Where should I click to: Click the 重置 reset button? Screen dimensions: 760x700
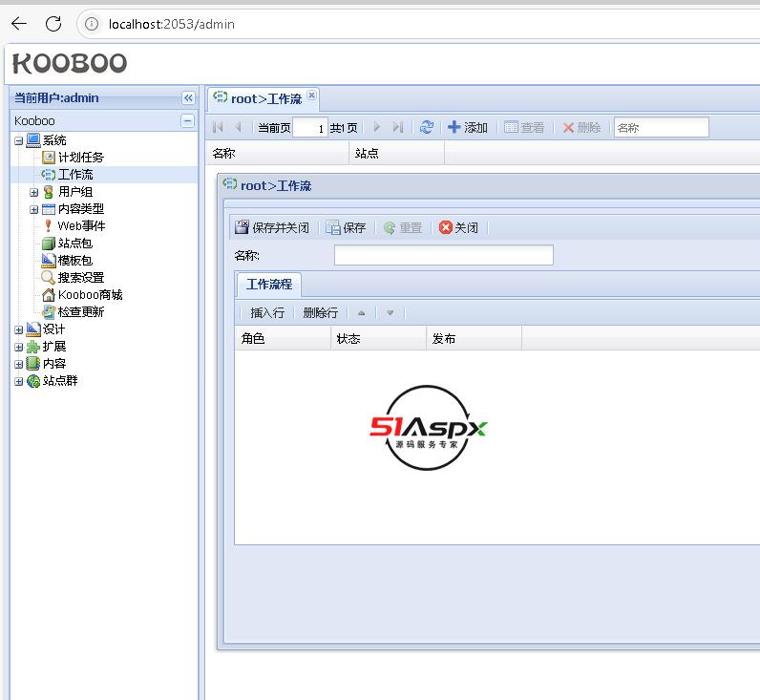pyautogui.click(x=403, y=227)
